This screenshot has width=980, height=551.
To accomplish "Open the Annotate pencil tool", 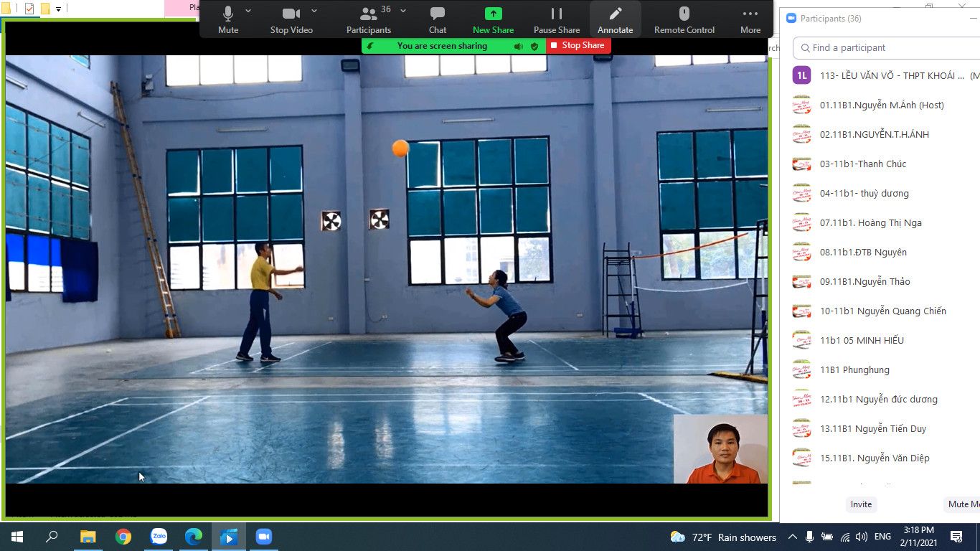I will (615, 19).
